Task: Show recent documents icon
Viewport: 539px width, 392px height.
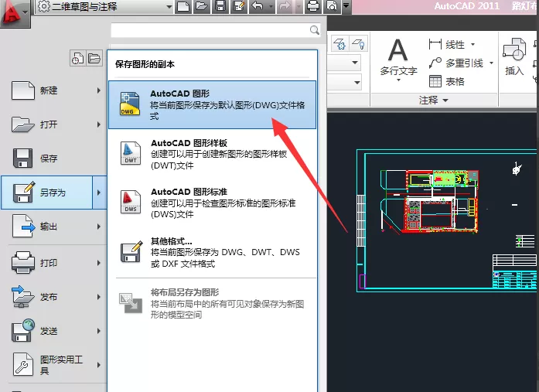Action: coord(77,58)
